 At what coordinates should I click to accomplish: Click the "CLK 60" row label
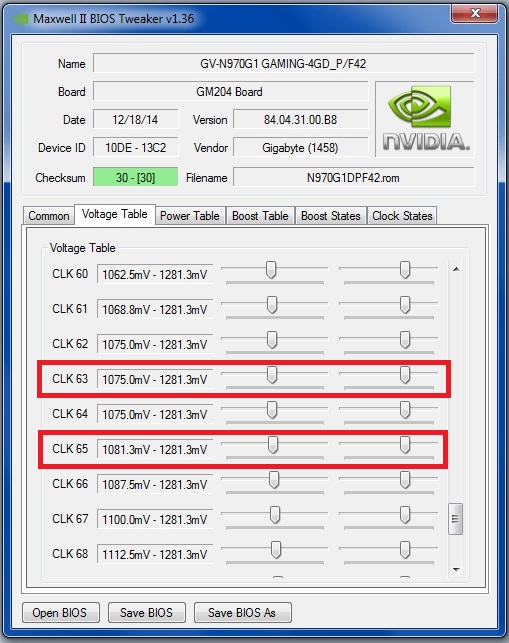[70, 274]
